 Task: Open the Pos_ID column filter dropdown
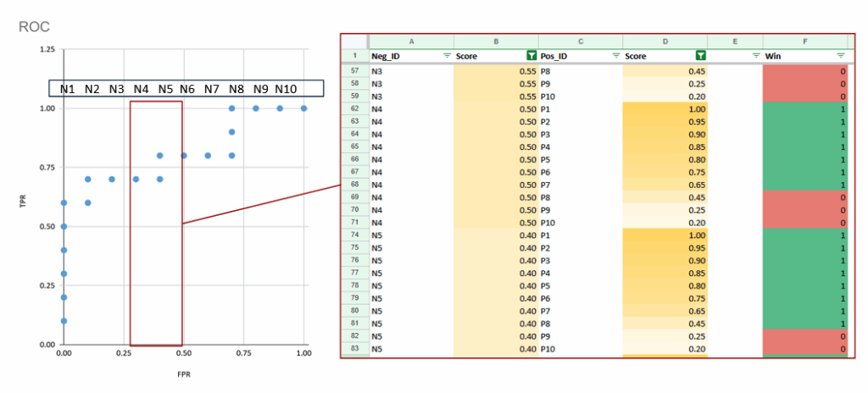click(x=616, y=55)
